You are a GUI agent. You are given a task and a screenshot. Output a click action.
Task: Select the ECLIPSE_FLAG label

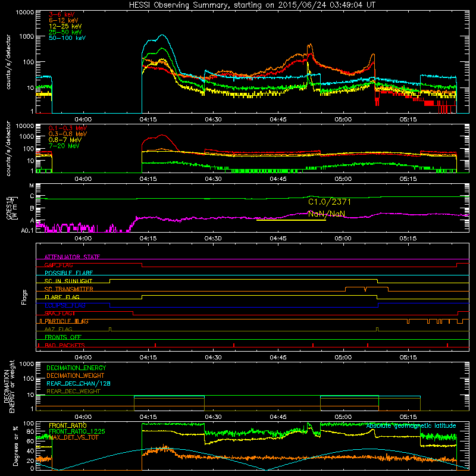65,305
